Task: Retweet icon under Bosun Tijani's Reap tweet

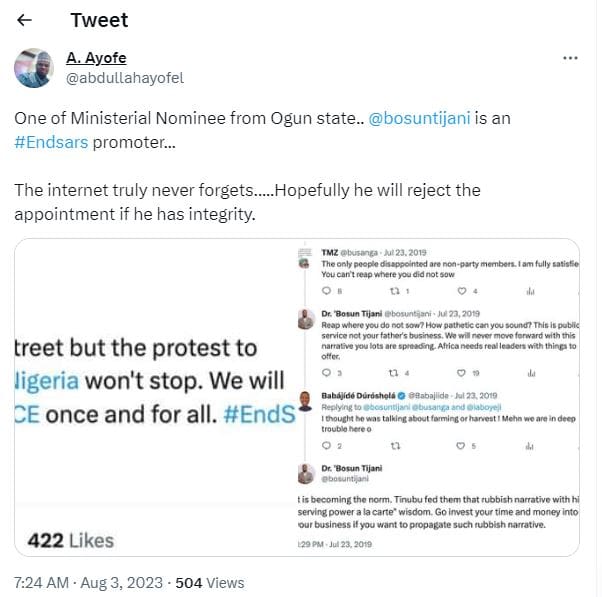Action: [x=394, y=373]
